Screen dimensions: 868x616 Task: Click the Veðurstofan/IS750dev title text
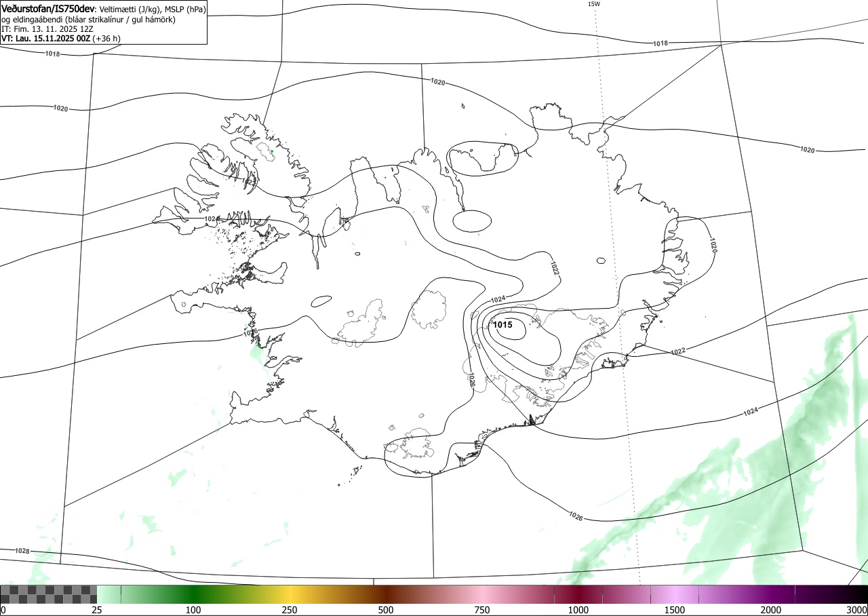point(48,9)
